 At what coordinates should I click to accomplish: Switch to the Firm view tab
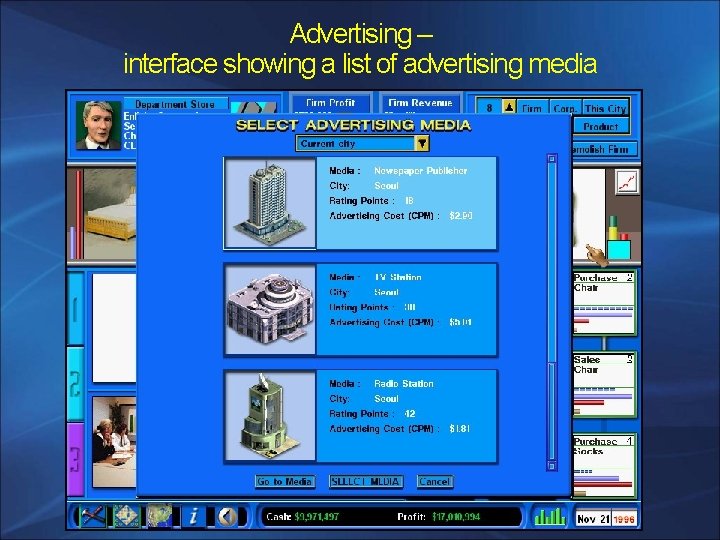point(532,108)
